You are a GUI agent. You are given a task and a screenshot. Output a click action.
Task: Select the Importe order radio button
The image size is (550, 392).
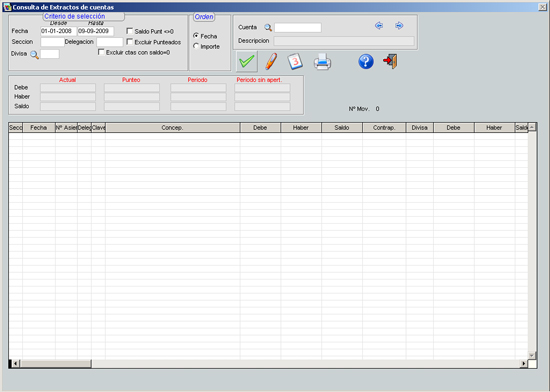pos(196,46)
